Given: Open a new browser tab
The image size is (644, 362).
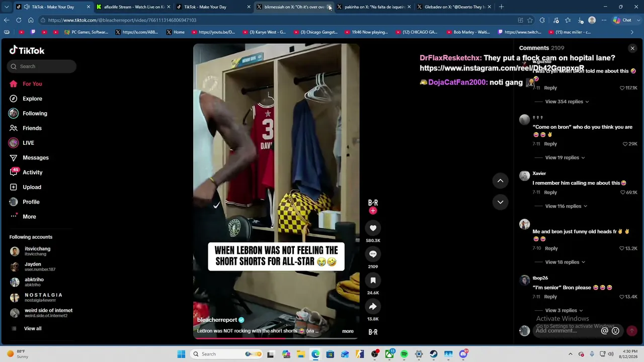Looking at the screenshot, I should pyautogui.click(x=501, y=7).
